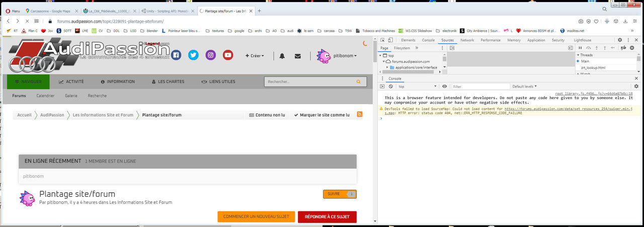The height and width of the screenshot is (227, 644).
Task: Open the notifications bell
Action: tap(282, 56)
